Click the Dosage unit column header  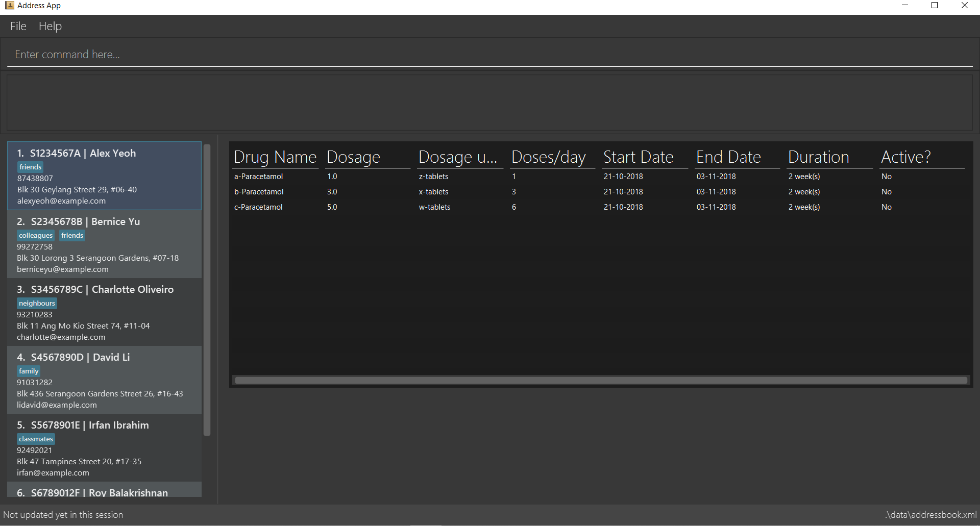click(x=460, y=157)
